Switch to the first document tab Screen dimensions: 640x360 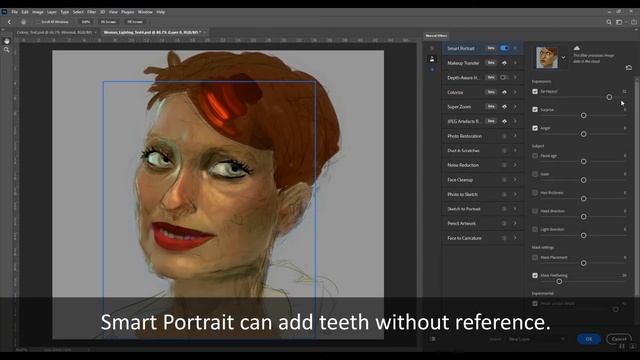[55, 32]
